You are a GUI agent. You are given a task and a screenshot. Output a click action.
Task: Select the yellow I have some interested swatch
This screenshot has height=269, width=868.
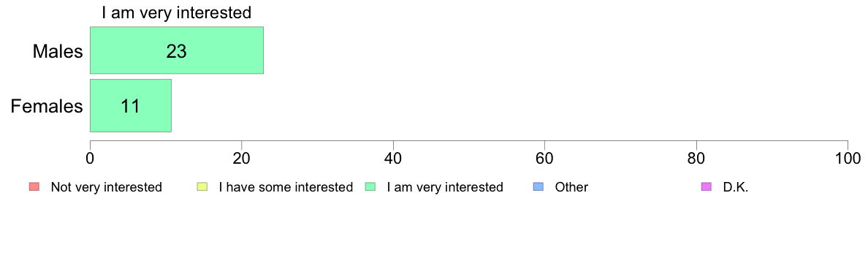tap(202, 187)
